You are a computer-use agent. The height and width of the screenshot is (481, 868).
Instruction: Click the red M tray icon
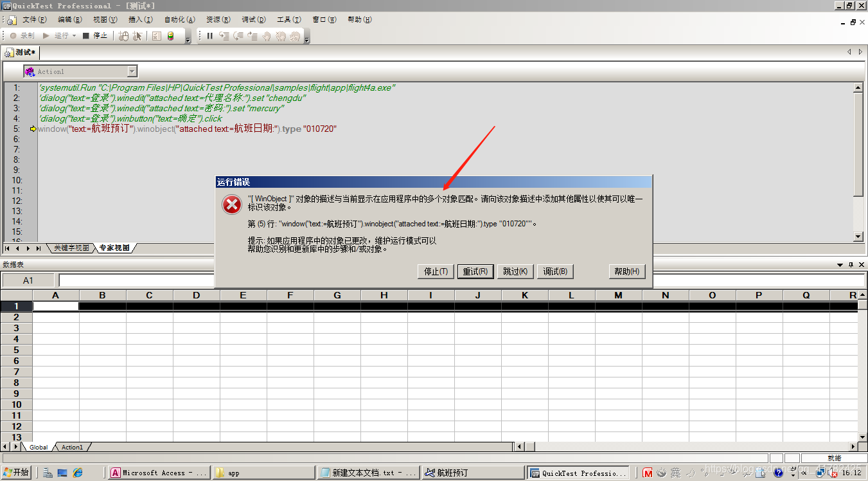point(648,473)
